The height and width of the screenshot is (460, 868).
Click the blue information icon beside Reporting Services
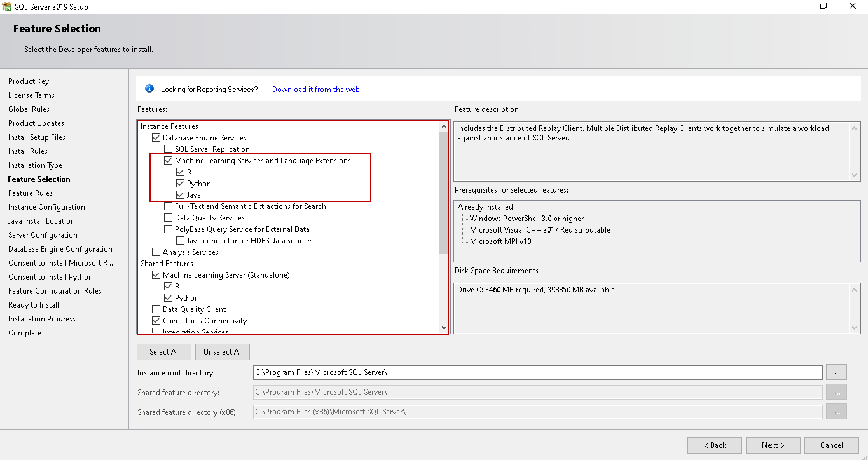coord(149,89)
